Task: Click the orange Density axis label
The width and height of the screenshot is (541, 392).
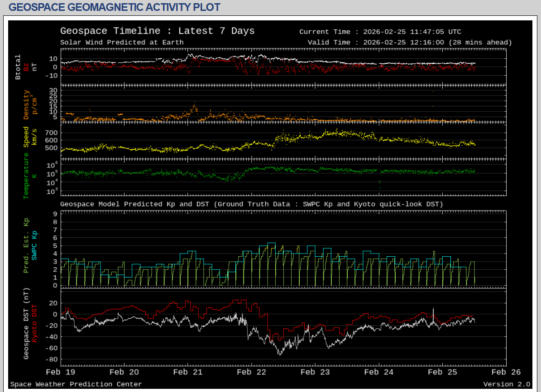Action: [26, 105]
